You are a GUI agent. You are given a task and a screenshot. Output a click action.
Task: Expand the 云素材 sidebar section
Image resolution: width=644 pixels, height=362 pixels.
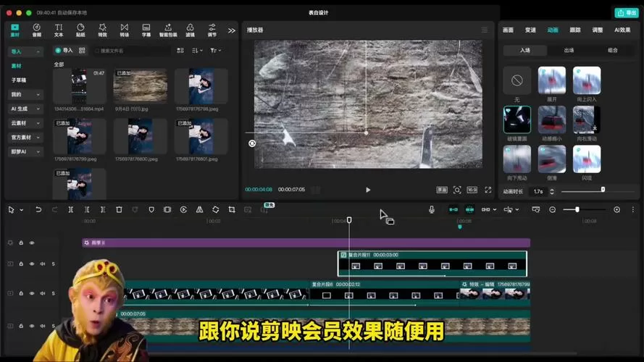click(38, 123)
